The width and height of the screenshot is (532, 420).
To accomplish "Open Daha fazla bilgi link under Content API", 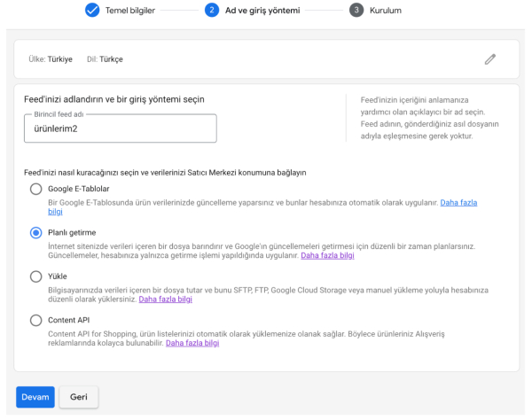I will 192,343.
